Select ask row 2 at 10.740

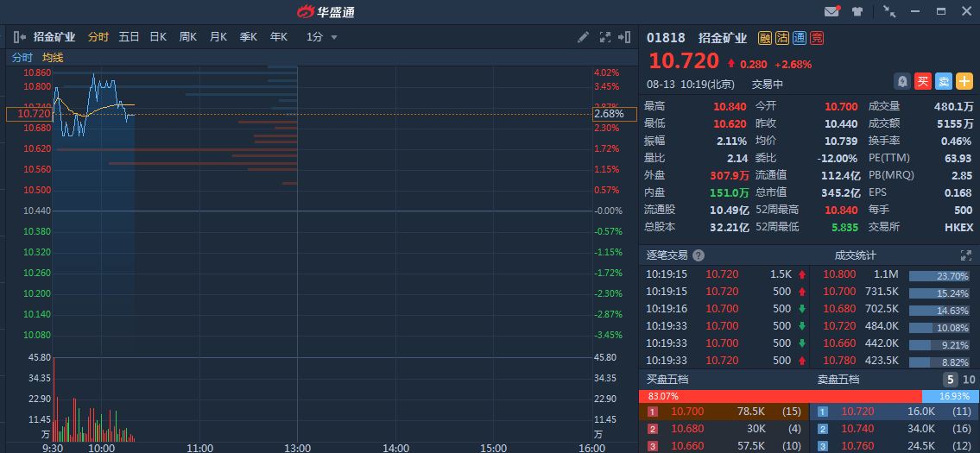click(895, 429)
